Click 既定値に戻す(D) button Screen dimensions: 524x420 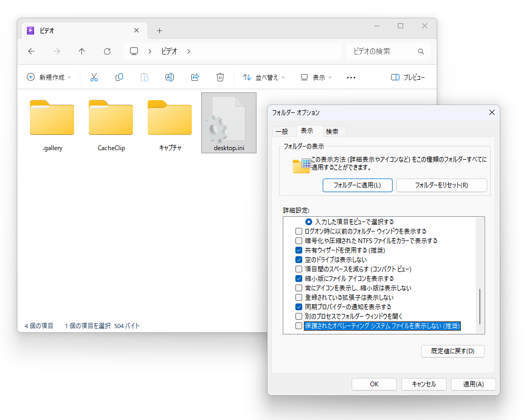click(x=453, y=351)
